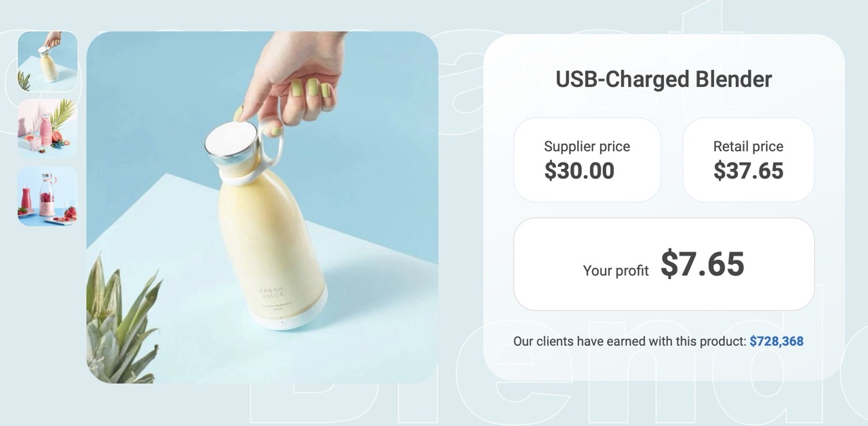Select the pink blender with palm leaf thumbnail
Image resolution: width=868 pixels, height=426 pixels.
tap(47, 129)
